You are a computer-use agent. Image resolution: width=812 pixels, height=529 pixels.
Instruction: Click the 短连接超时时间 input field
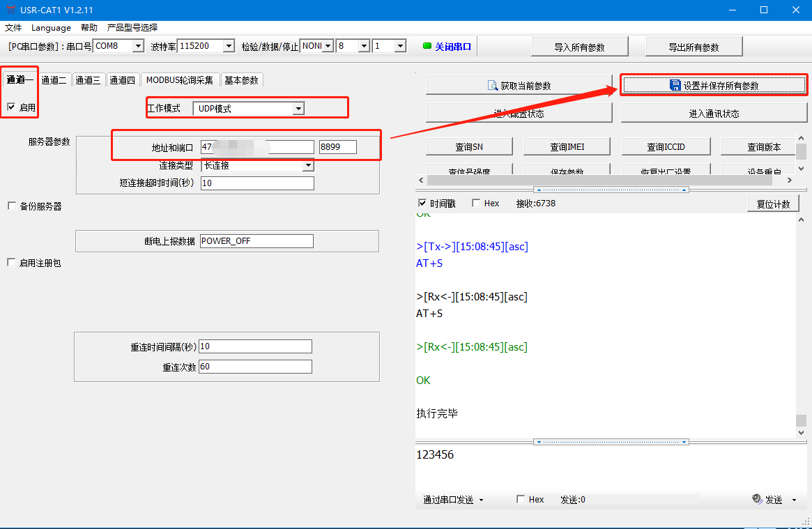coord(257,183)
